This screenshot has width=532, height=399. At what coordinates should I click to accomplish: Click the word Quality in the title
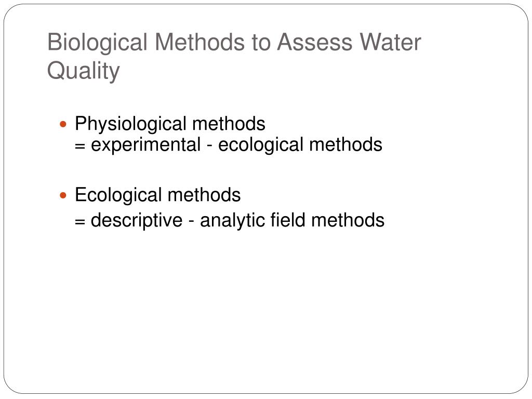pyautogui.click(x=84, y=71)
